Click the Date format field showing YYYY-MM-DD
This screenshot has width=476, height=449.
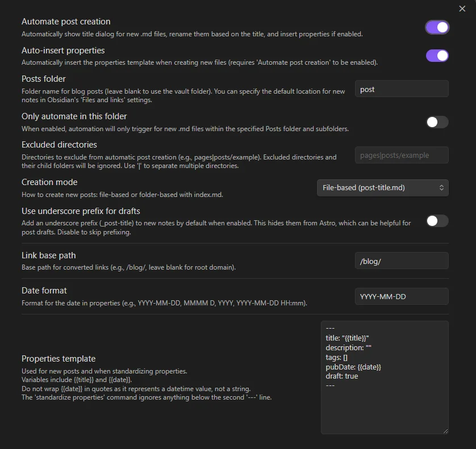tap(402, 296)
